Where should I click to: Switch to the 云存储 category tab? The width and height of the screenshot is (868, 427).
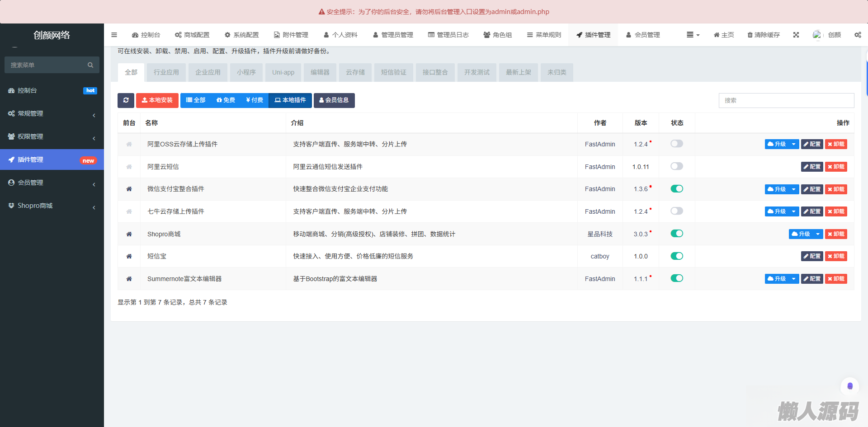pos(355,72)
